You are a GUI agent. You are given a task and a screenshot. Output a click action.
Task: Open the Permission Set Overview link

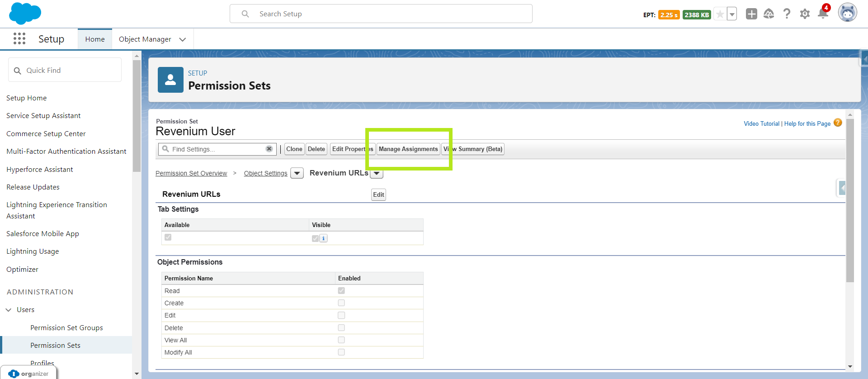pos(191,173)
